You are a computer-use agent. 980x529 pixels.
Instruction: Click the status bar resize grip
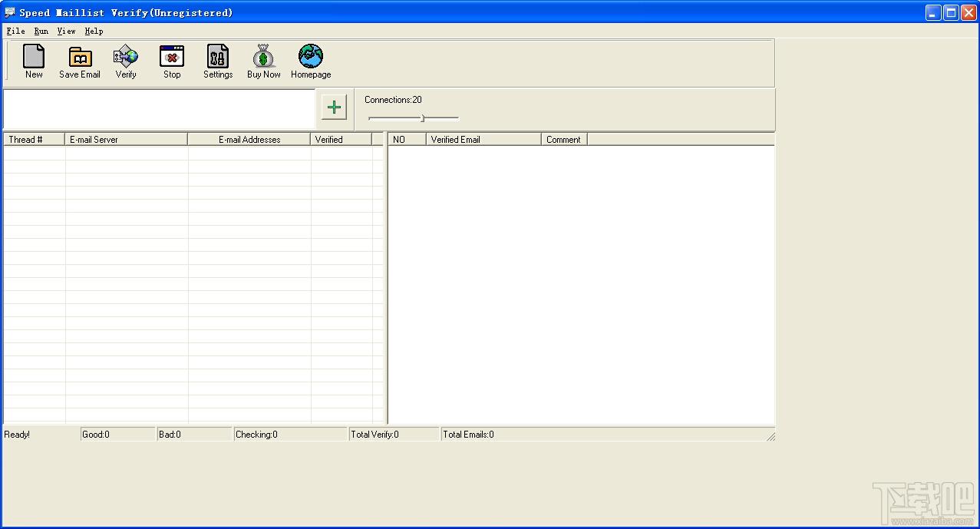tap(770, 436)
